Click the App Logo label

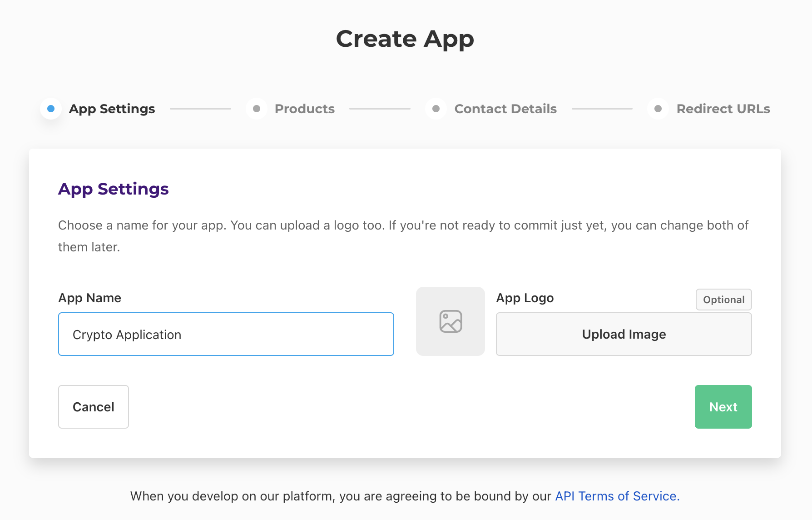pos(525,298)
